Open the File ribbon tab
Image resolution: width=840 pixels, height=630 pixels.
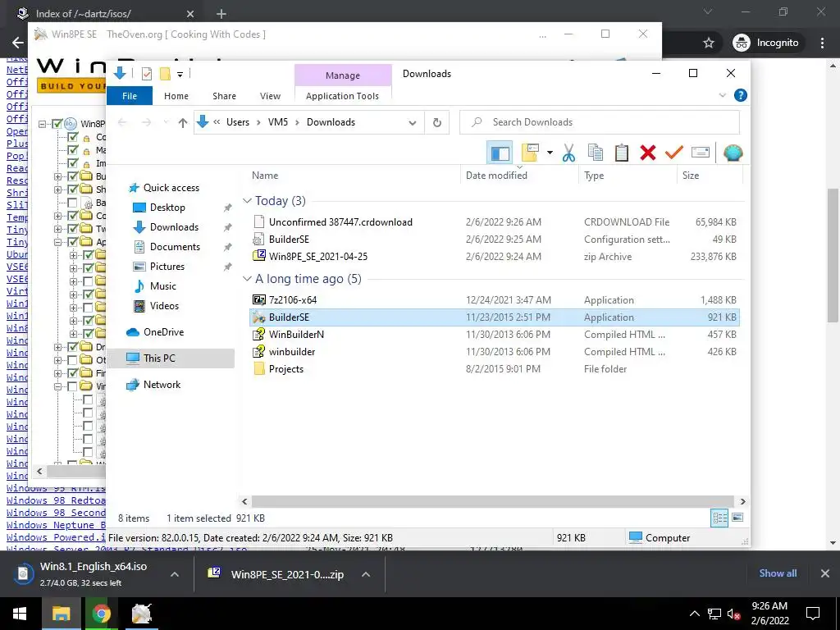(x=130, y=96)
